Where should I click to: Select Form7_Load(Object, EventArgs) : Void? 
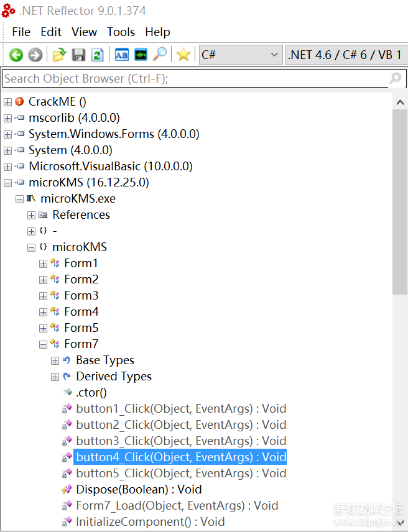(177, 505)
